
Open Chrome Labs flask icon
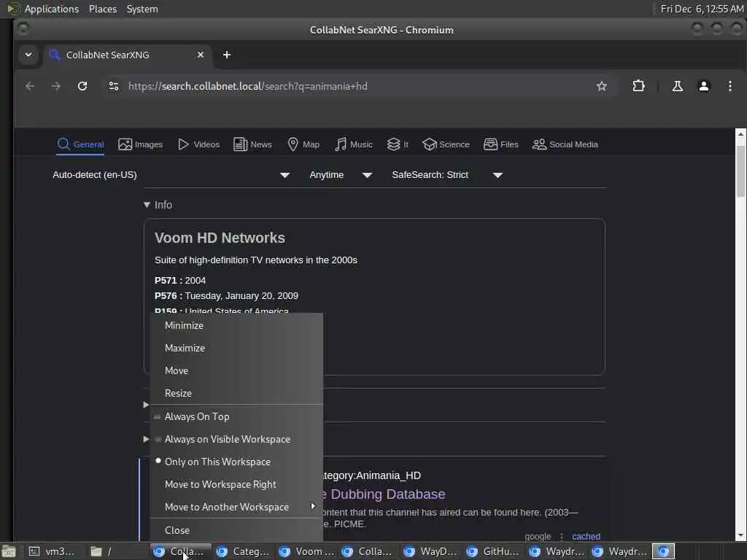(678, 86)
